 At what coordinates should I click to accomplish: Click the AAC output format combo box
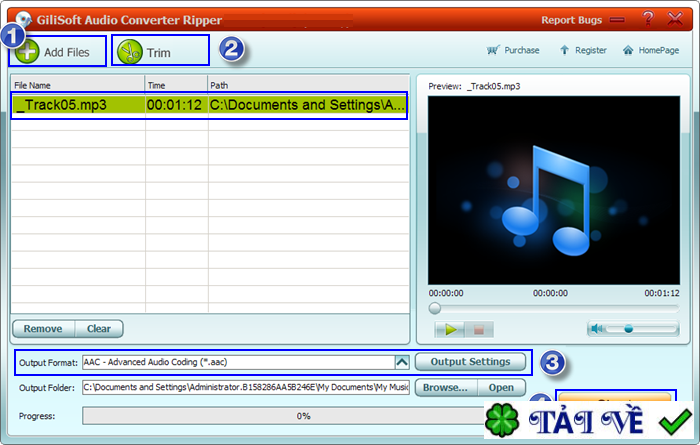(x=246, y=362)
